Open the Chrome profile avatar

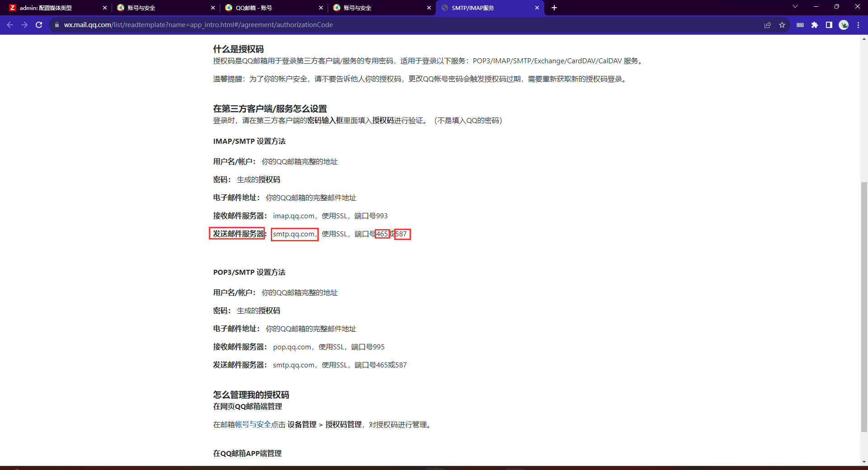[844, 25]
